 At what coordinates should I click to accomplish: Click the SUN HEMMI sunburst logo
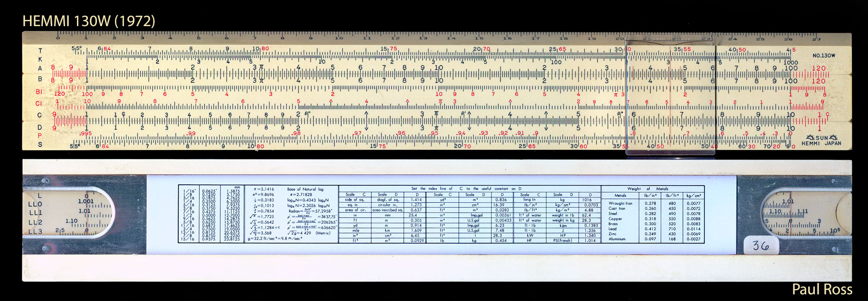tap(821, 138)
